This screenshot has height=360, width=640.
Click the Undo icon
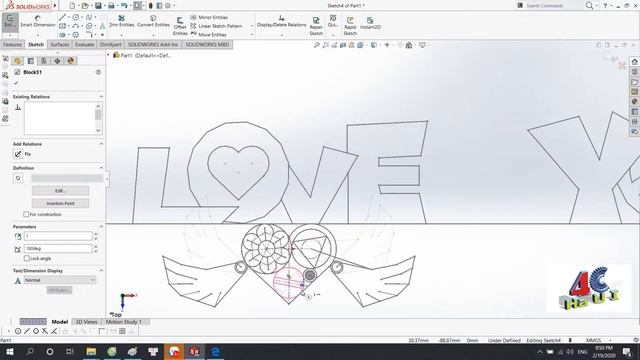click(124, 6)
